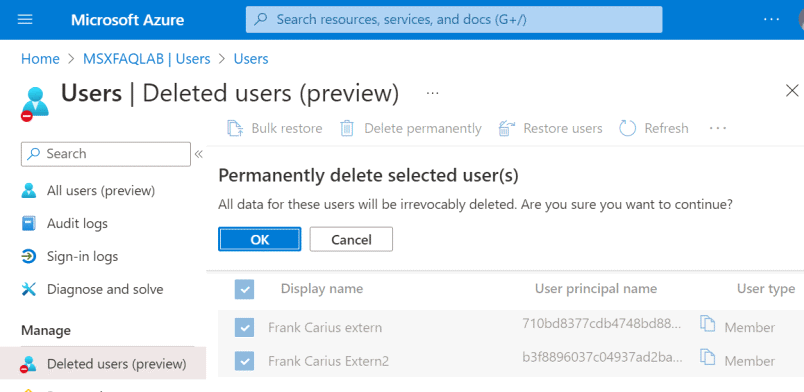This screenshot has width=804, height=392.
Task: Uncheck the Frank Carius extern row
Action: (245, 327)
